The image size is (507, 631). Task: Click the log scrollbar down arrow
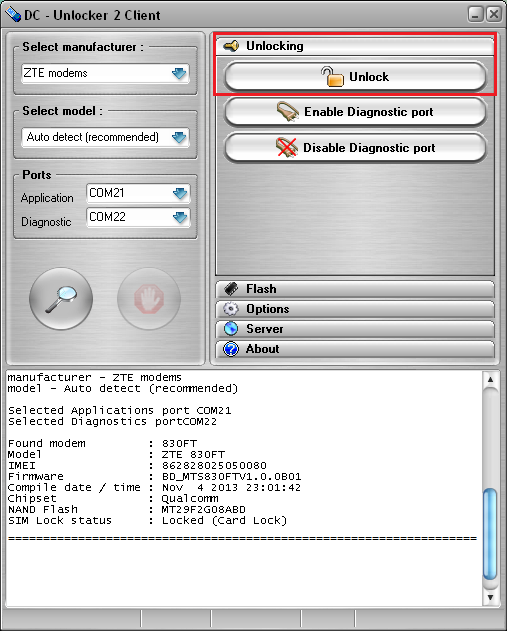pyautogui.click(x=490, y=597)
